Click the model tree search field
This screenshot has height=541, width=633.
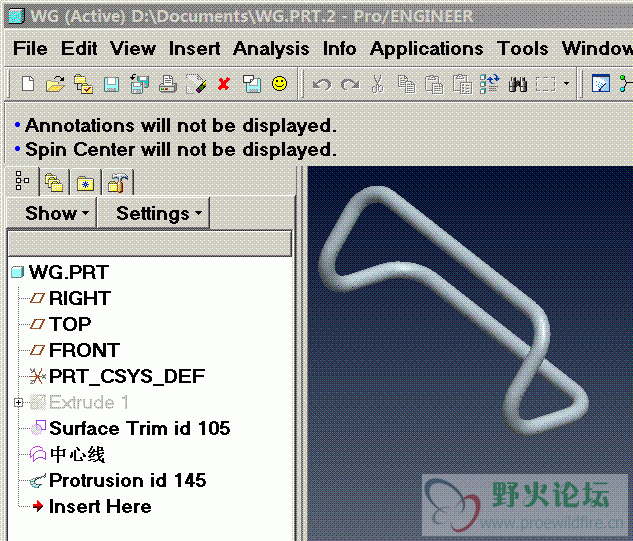pyautogui.click(x=150, y=243)
